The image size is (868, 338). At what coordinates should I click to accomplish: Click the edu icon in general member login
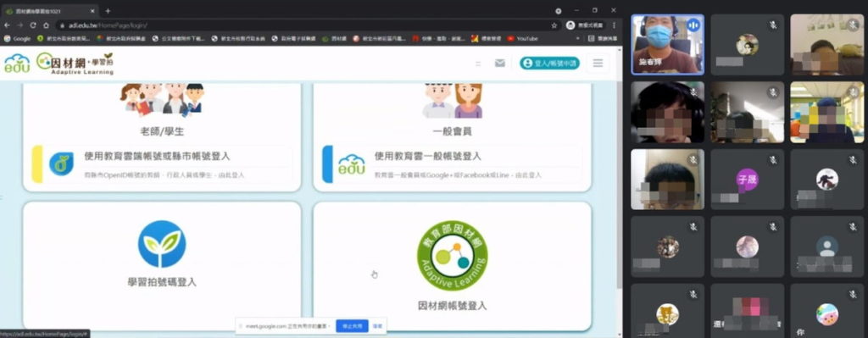(352, 164)
